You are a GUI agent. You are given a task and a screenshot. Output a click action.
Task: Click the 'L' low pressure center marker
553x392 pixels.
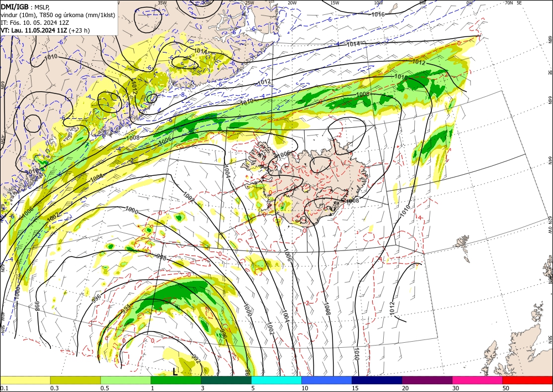point(175,372)
